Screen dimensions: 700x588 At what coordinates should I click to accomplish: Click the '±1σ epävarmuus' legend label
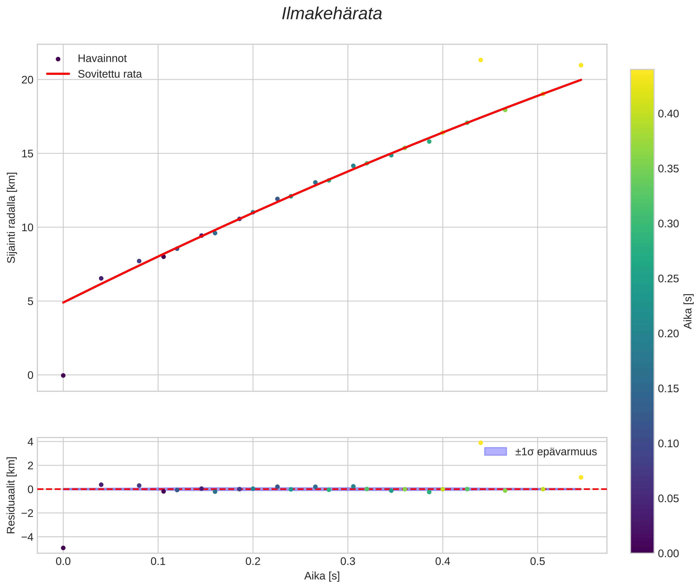(x=556, y=452)
